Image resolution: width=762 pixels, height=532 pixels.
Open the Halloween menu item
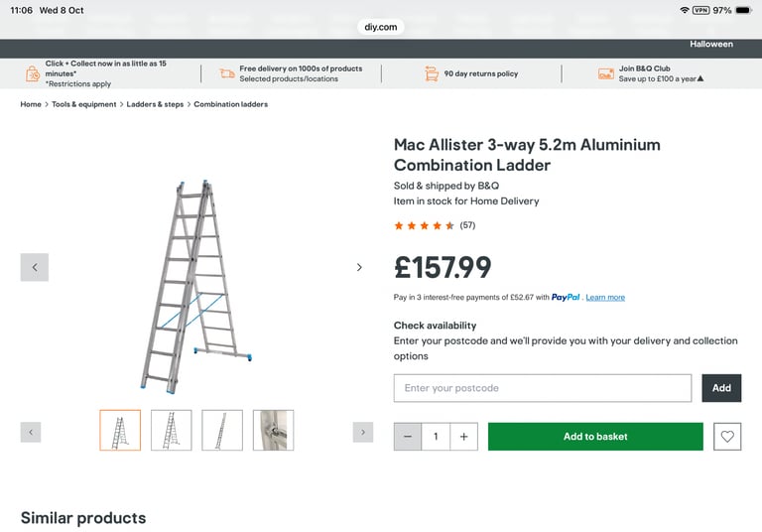tap(711, 45)
